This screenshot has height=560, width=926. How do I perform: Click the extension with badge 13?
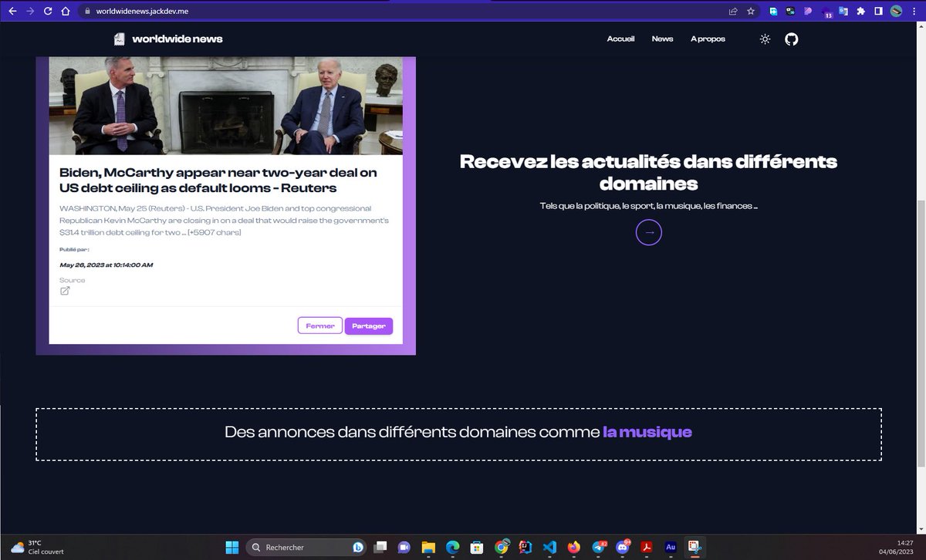[826, 12]
